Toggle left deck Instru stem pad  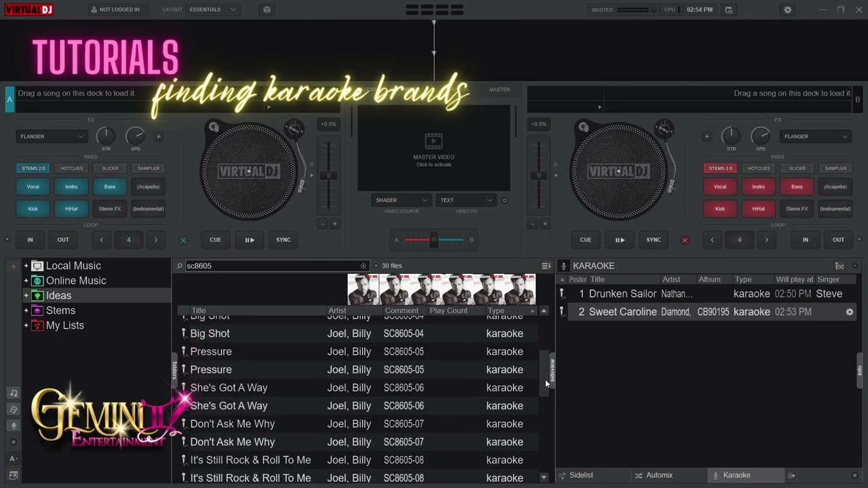[x=71, y=186]
